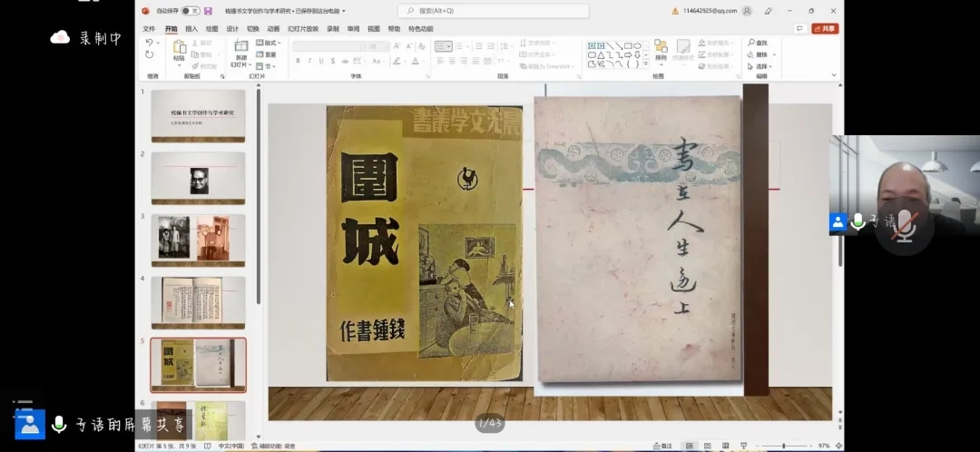Toggle the AutoSave (自动保存) switch
Image resolution: width=980 pixels, height=452 pixels.
click(x=191, y=11)
